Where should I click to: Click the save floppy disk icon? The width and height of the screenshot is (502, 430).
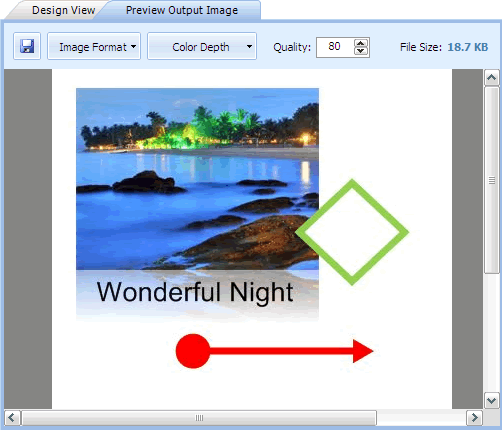click(27, 46)
